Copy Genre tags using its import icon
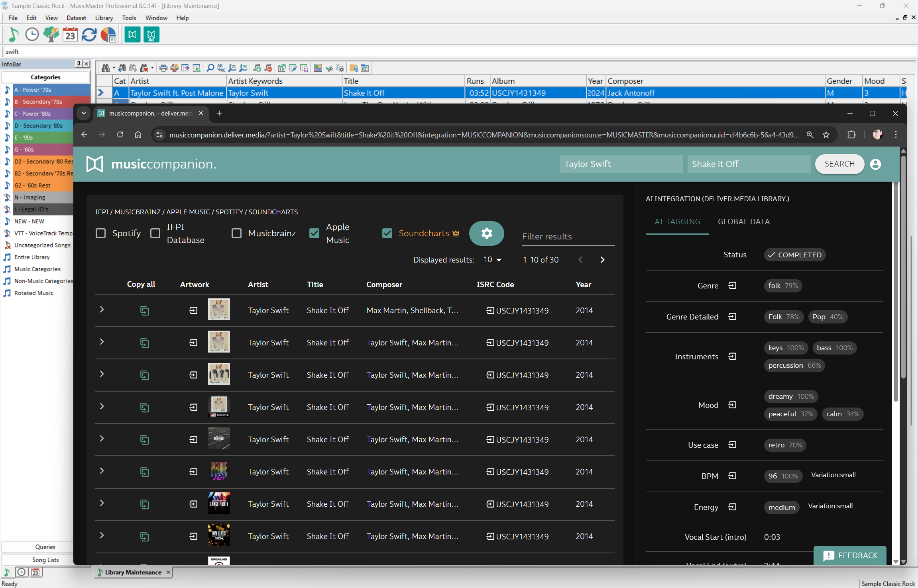 [732, 286]
